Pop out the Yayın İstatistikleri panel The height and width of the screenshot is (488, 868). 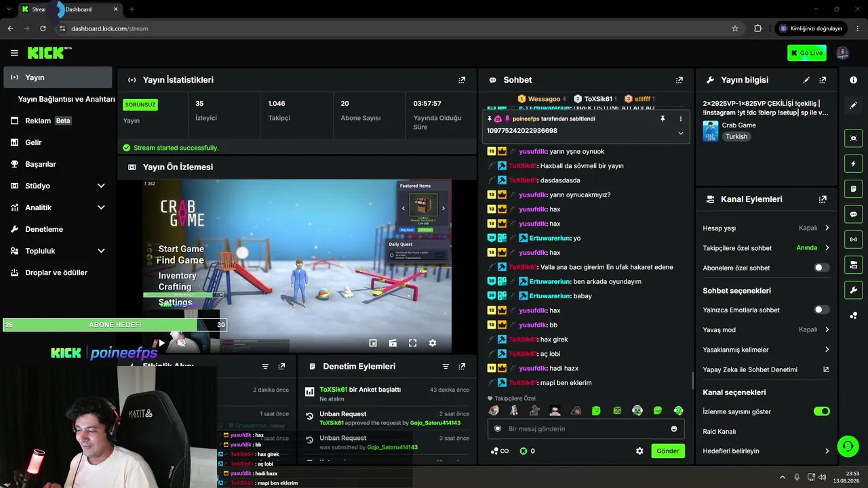pos(462,80)
